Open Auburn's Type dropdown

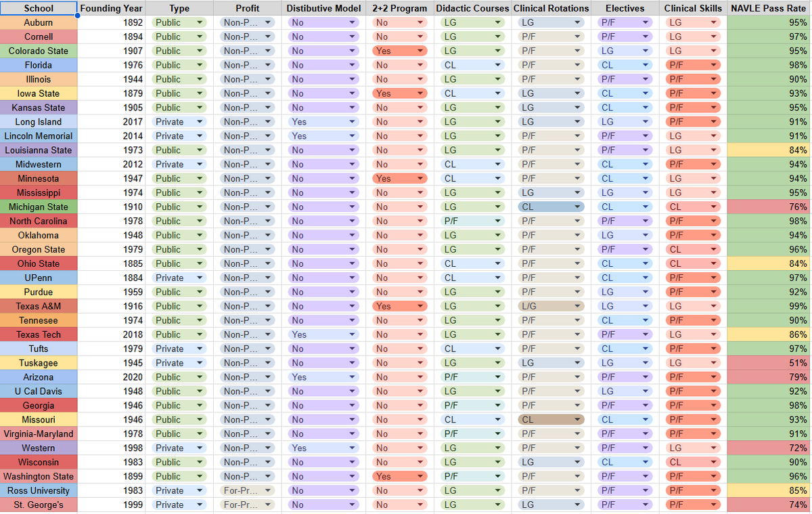click(200, 22)
